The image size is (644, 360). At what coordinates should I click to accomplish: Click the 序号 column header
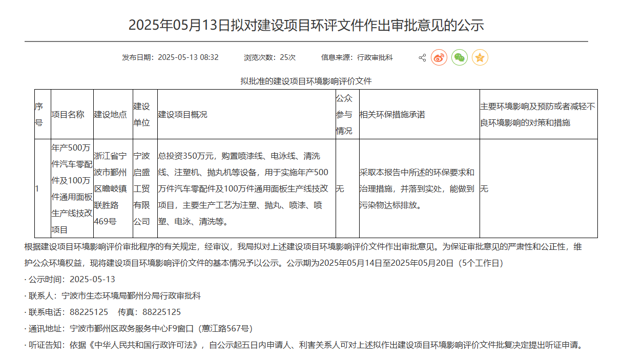click(42, 114)
